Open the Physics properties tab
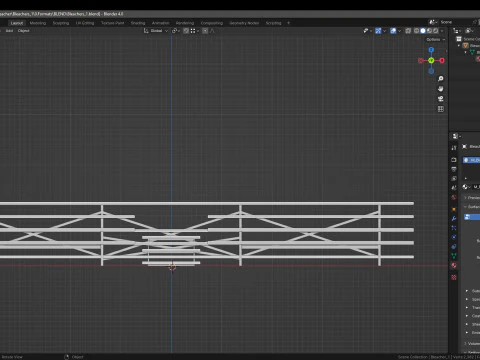The width and height of the screenshot is (480, 360). pos(454,237)
